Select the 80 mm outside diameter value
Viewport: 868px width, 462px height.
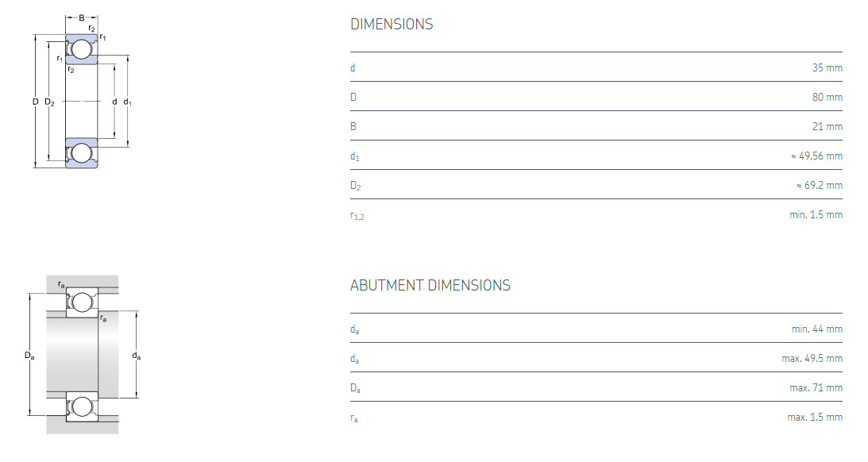click(x=827, y=98)
